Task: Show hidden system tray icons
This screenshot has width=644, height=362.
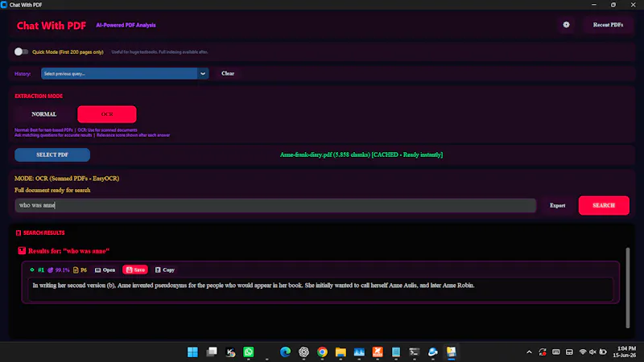Action: (529, 352)
